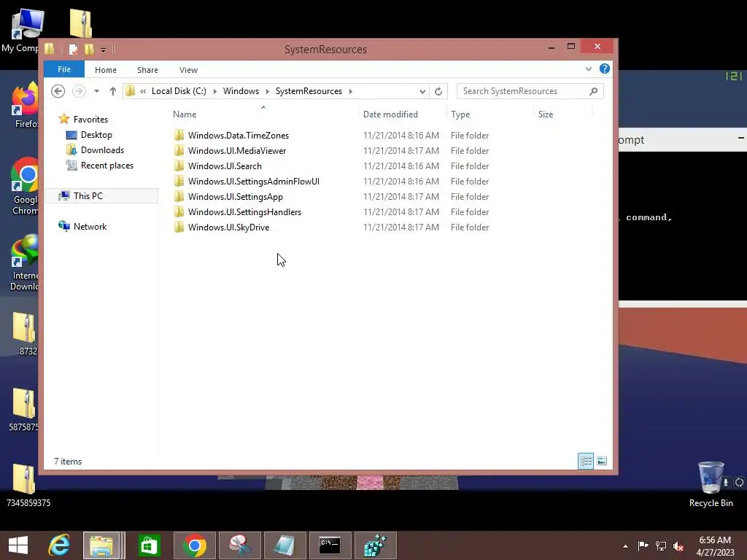Click the Explorer title bar folder icon
747x560 pixels.
coord(49,49)
